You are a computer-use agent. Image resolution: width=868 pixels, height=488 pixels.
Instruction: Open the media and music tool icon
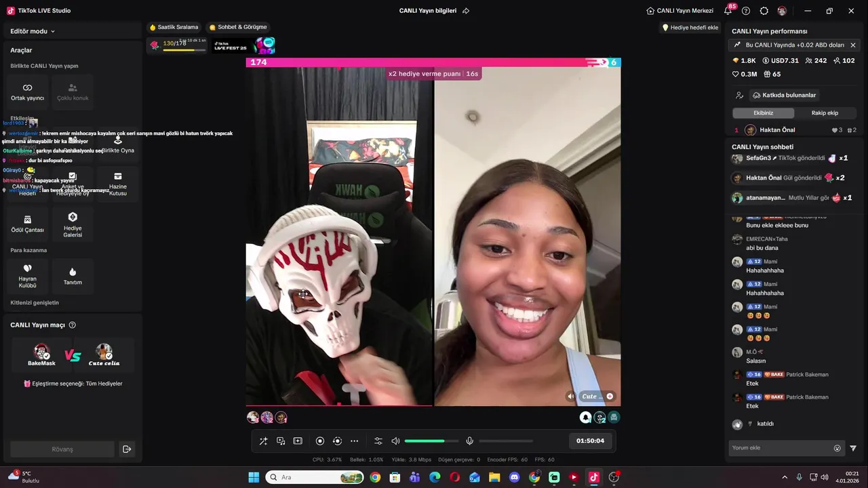(x=281, y=441)
